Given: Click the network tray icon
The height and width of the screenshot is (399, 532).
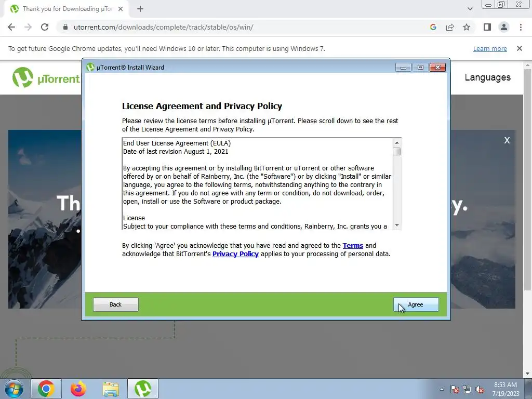Looking at the screenshot, I should pos(467,390).
